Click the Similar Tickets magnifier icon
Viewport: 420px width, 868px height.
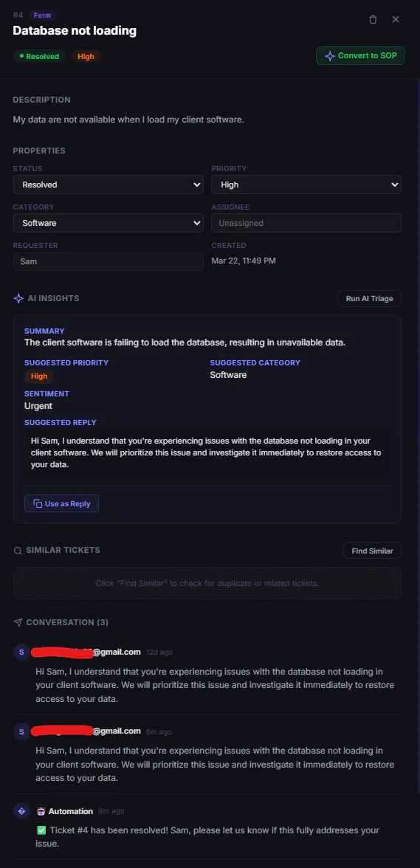(18, 551)
